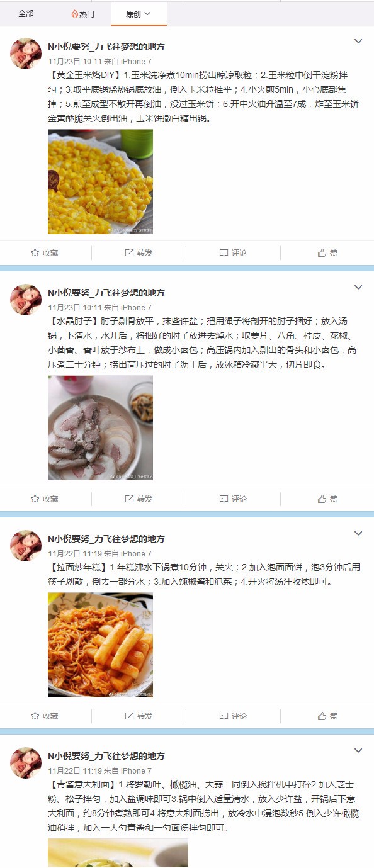
Task: Expand options chevron on 拉面炒年糕 post
Action: tap(358, 534)
